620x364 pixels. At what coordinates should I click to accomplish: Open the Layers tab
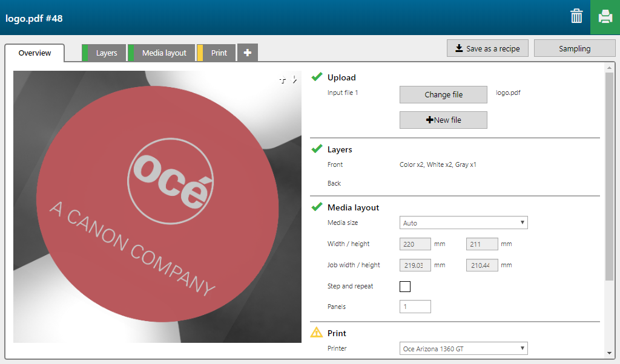pyautogui.click(x=104, y=53)
